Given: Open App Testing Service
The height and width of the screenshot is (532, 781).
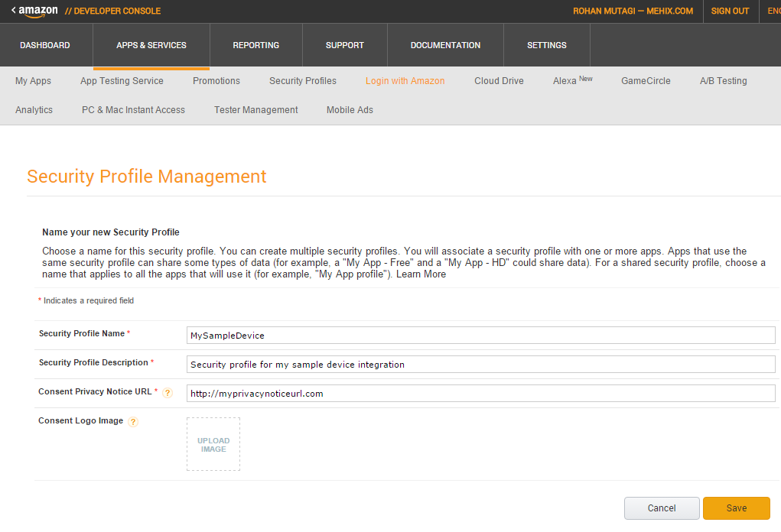Looking at the screenshot, I should tap(122, 80).
